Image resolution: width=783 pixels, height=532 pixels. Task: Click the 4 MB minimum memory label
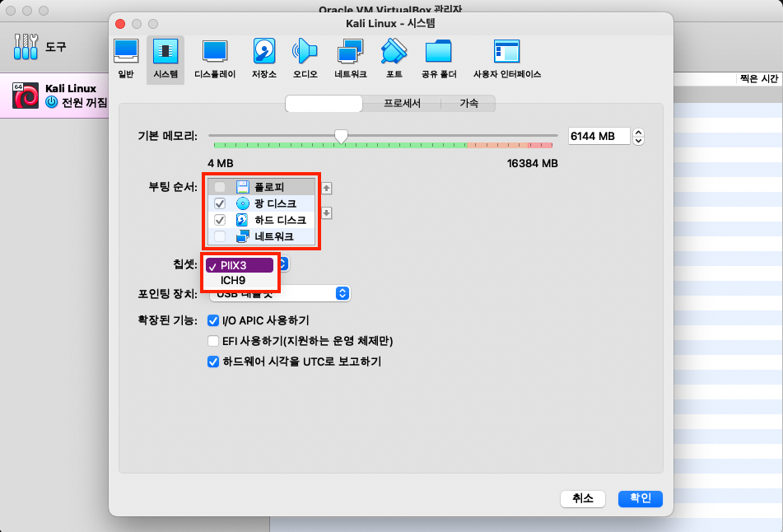coord(220,163)
